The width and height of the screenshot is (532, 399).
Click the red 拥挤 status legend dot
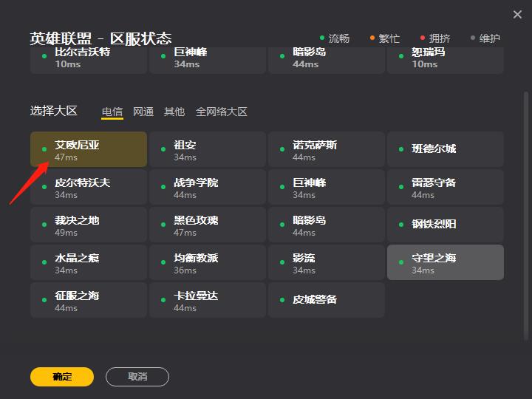pos(423,38)
